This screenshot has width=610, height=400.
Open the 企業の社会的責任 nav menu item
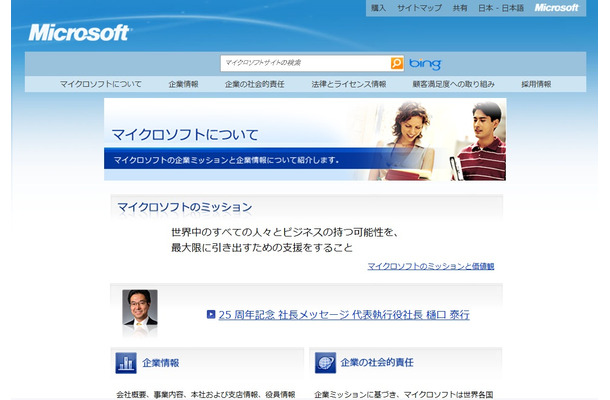(254, 84)
